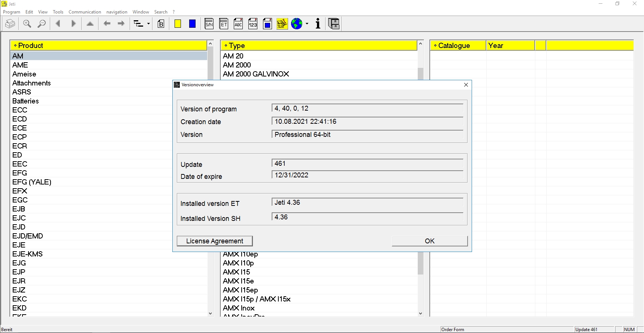
Task: Click the next page triangle icon
Action: (x=73, y=24)
